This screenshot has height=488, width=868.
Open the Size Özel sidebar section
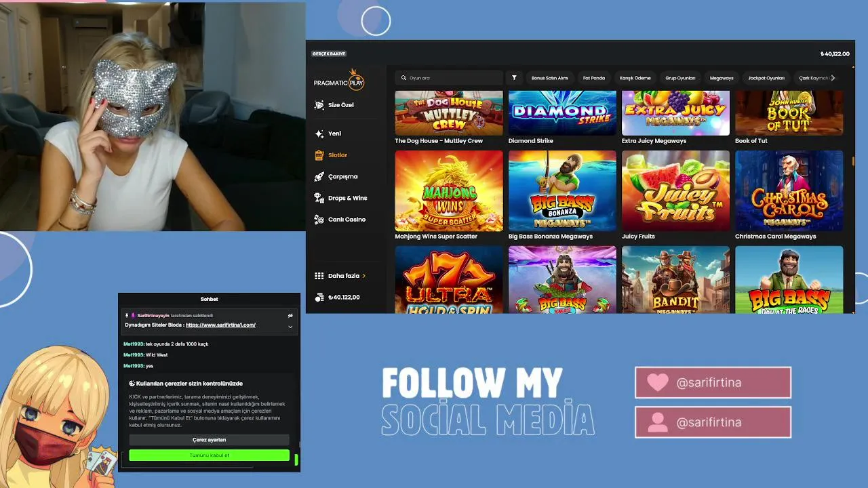pos(334,105)
